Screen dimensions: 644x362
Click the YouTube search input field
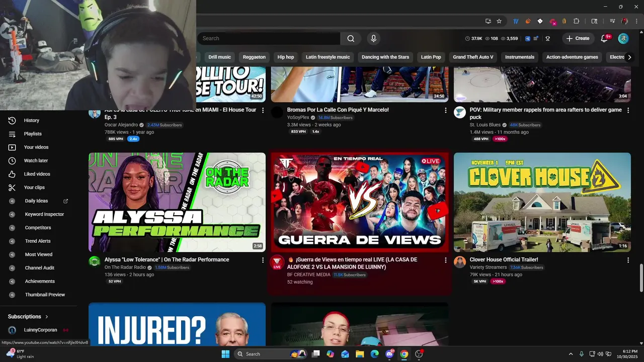(268, 38)
